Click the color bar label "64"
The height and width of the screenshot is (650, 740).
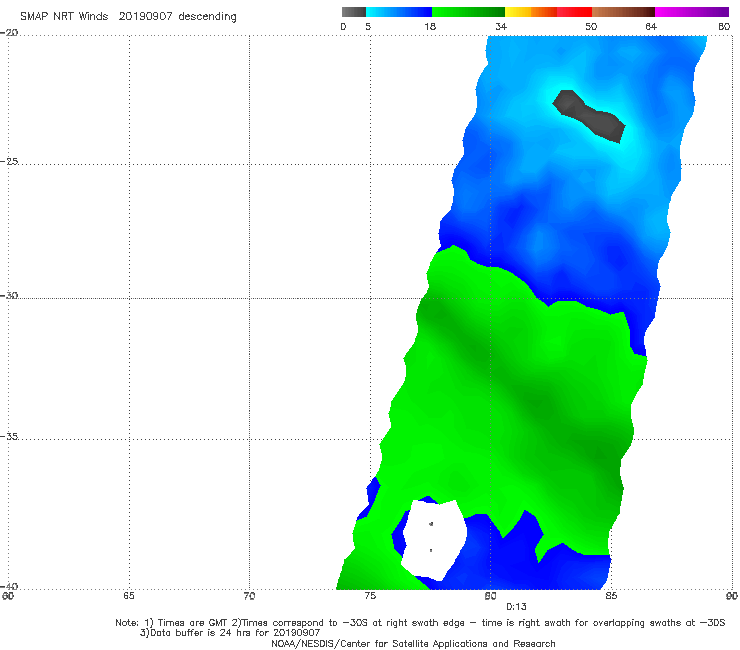click(651, 27)
